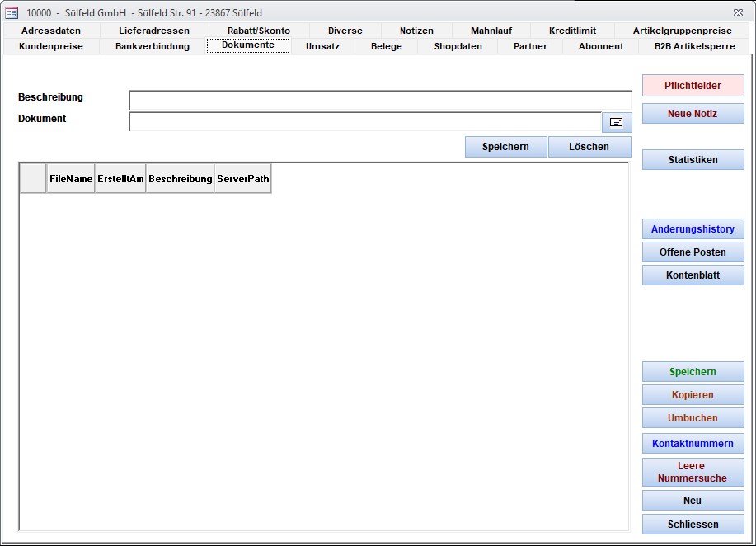Click the form icon in title bar

pos(12,13)
